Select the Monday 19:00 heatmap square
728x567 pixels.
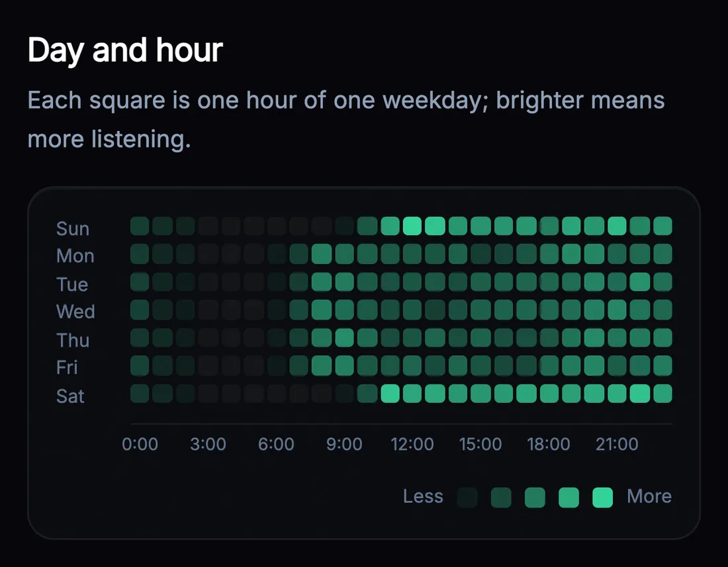click(572, 254)
